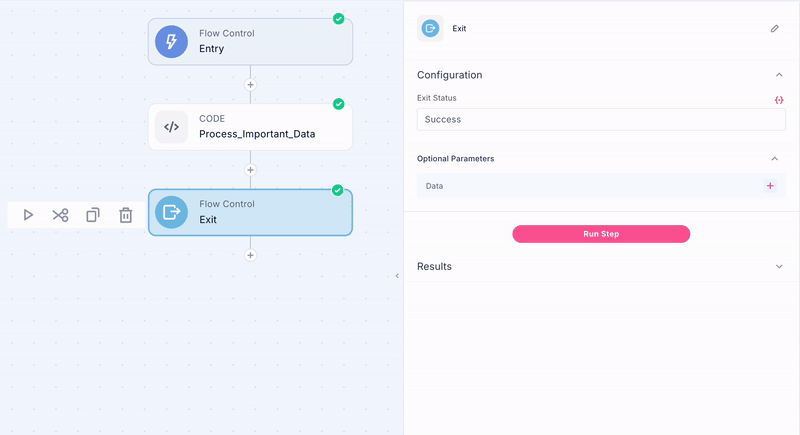Image resolution: width=800 pixels, height=435 pixels.
Task: Delete the Exit node with trash icon
Action: click(x=126, y=215)
